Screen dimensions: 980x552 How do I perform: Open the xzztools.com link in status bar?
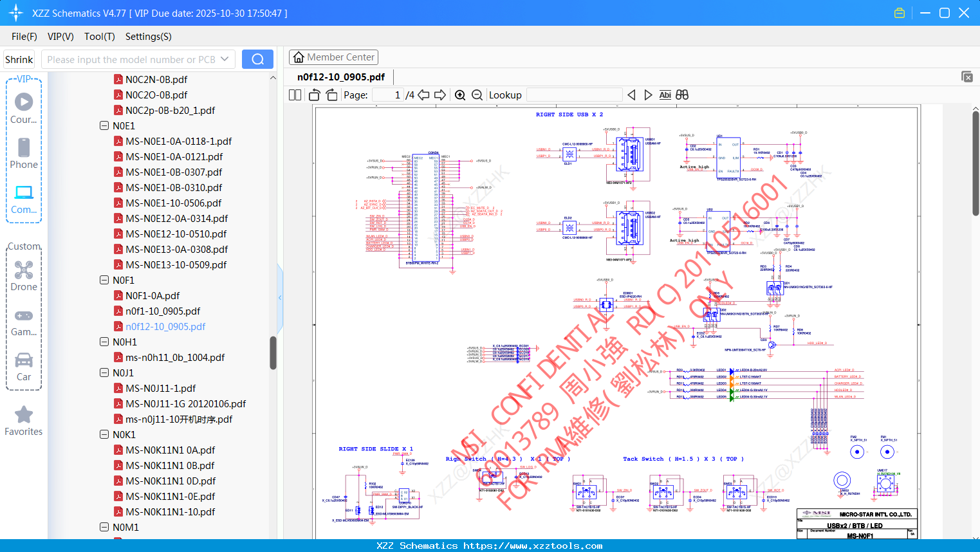click(533, 546)
